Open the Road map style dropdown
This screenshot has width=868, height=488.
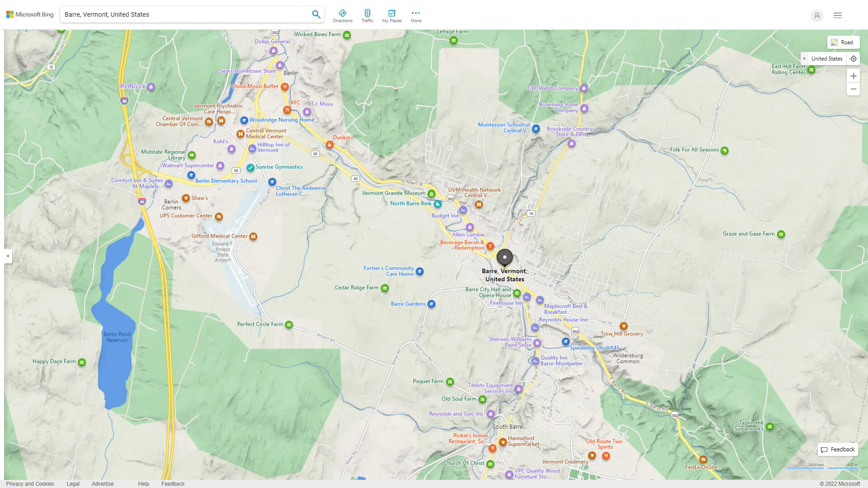click(843, 42)
